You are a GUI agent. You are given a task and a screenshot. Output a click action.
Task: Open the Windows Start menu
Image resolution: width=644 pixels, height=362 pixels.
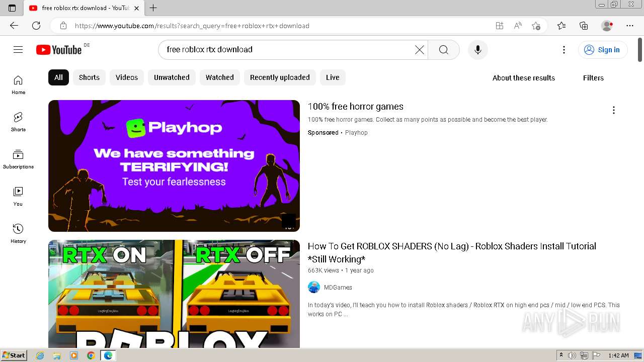pyautogui.click(x=14, y=355)
